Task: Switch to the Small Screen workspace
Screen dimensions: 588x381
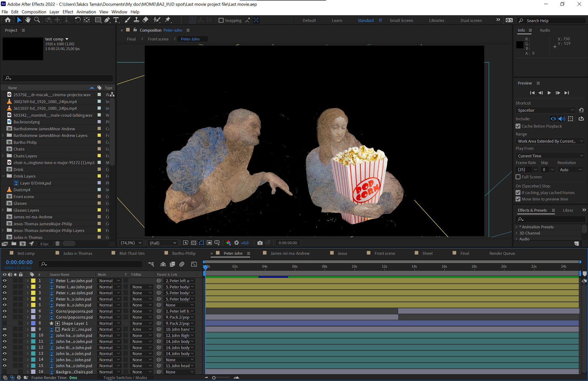Action: click(401, 20)
